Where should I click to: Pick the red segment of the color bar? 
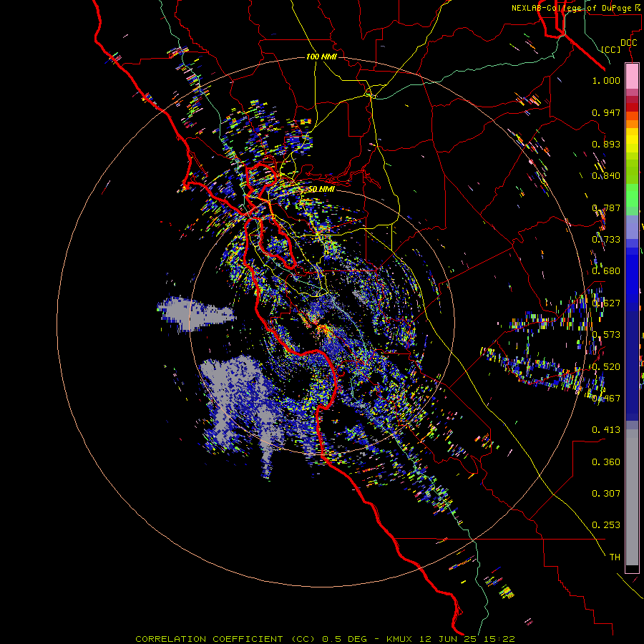coord(632,107)
